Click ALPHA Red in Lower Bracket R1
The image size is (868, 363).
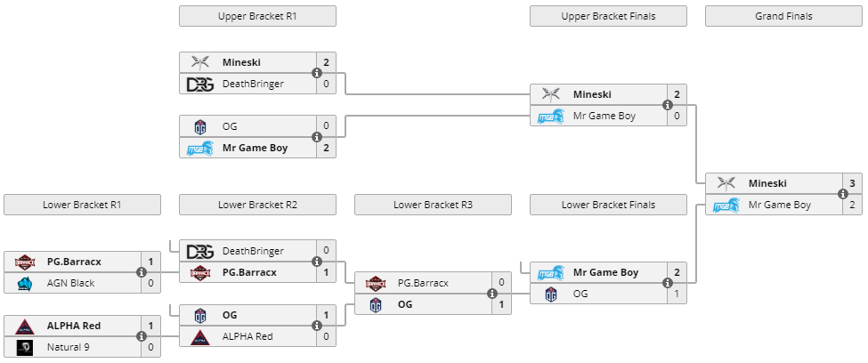74,326
